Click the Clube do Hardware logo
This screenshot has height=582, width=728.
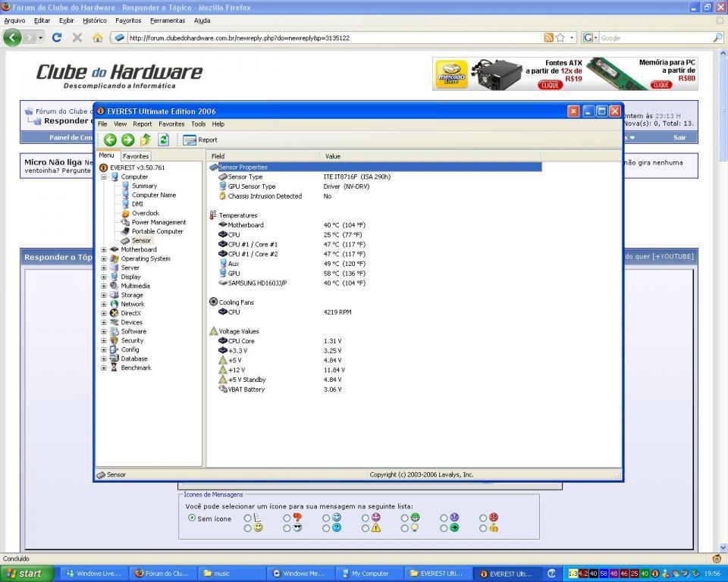(x=119, y=75)
